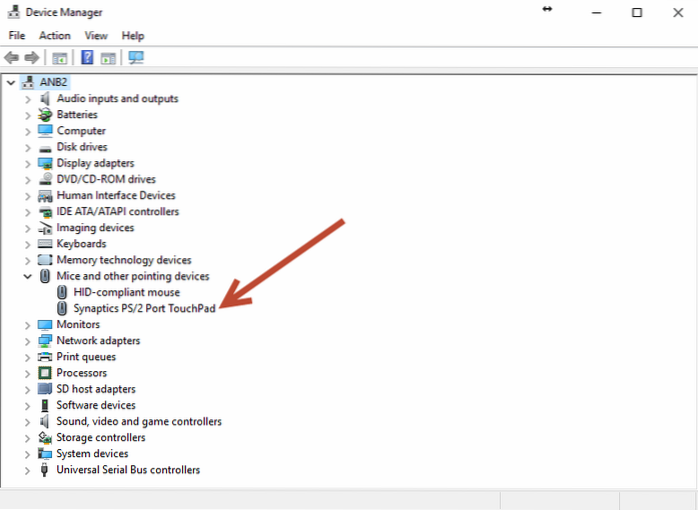
Task: Click the SD host adapters icon
Action: click(x=45, y=389)
